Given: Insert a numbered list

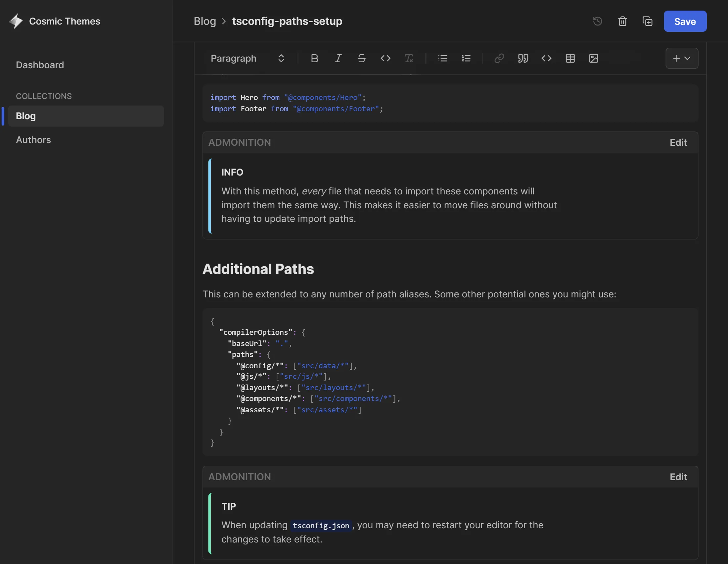Looking at the screenshot, I should tap(466, 58).
